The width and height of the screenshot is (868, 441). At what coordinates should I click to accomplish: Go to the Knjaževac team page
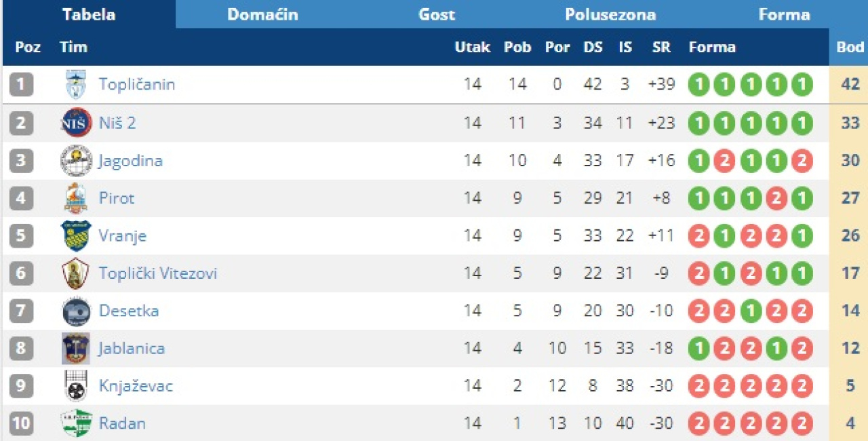[x=136, y=386]
